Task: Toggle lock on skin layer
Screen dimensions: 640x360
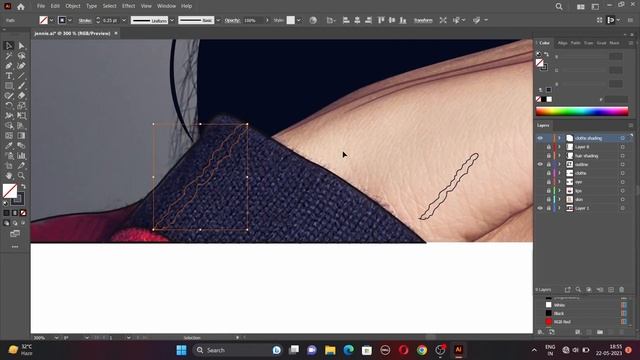Action: [x=549, y=199]
